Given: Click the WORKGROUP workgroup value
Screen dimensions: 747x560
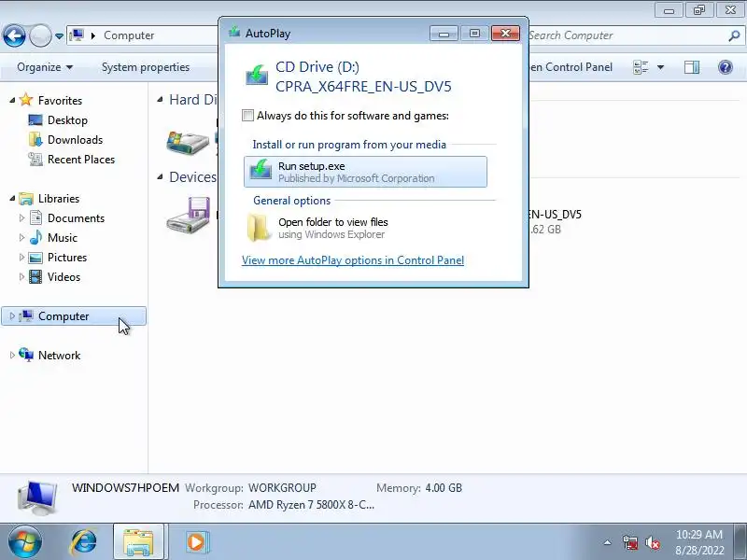Looking at the screenshot, I should point(282,487).
